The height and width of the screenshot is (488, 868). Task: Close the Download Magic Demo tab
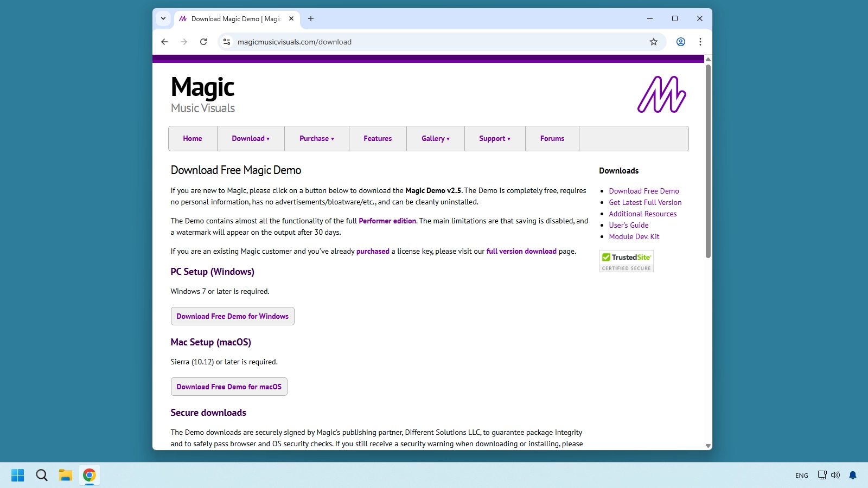tap(291, 18)
